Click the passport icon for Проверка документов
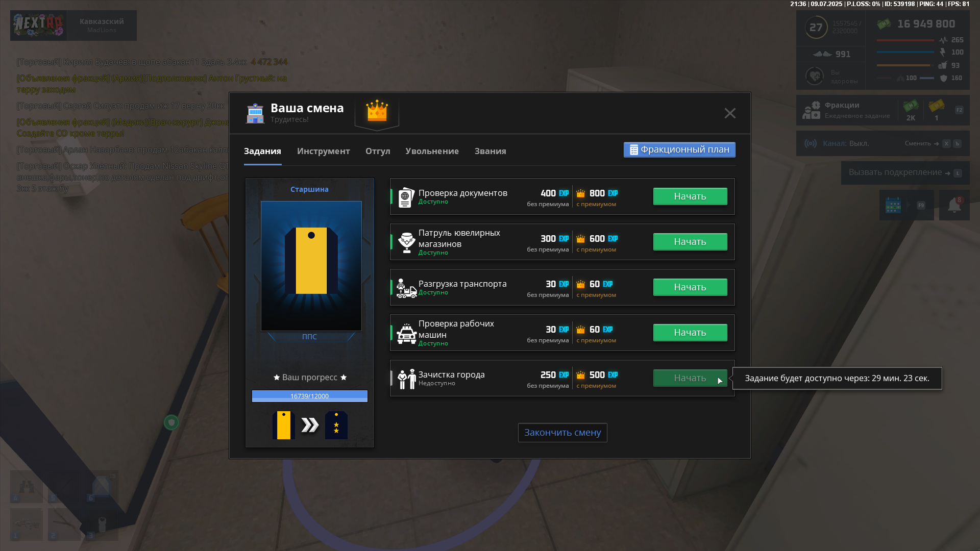 (x=406, y=197)
